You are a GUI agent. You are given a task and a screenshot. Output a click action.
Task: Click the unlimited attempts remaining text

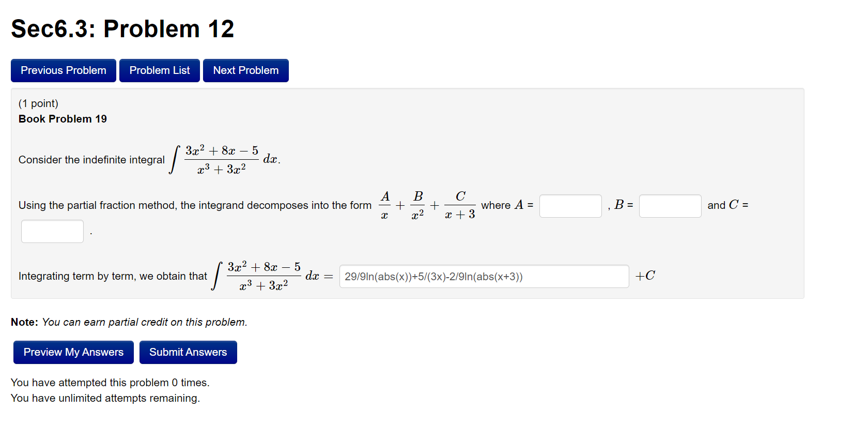point(106,398)
